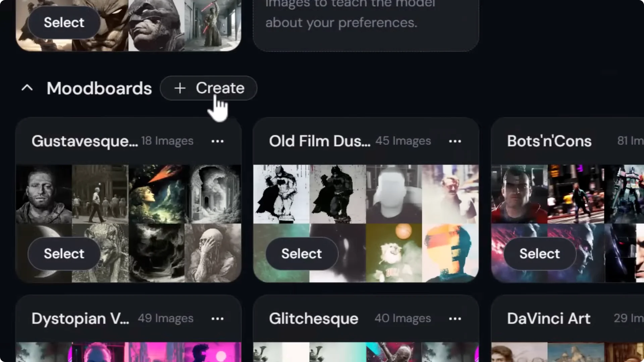Select the Gustavesque moodboard
644x362 pixels.
coord(64,254)
